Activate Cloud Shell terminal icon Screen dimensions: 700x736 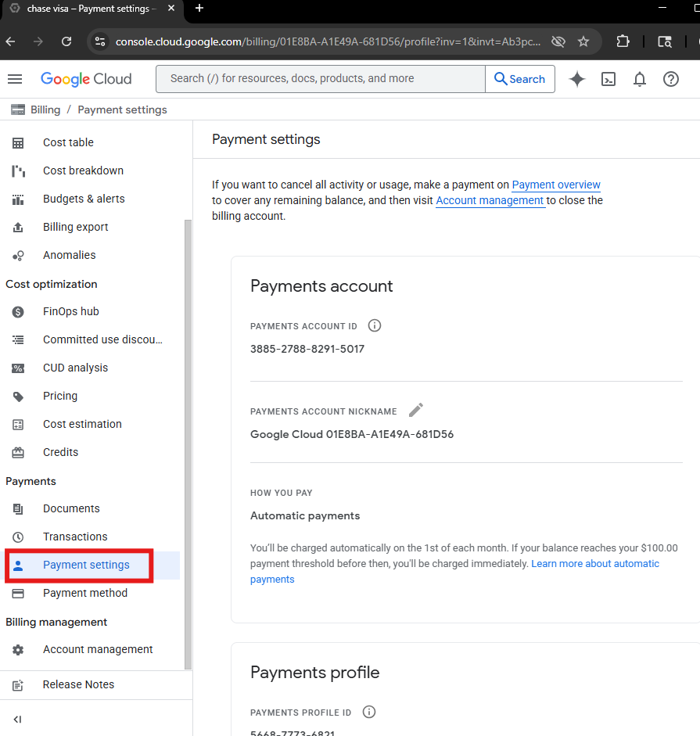608,79
